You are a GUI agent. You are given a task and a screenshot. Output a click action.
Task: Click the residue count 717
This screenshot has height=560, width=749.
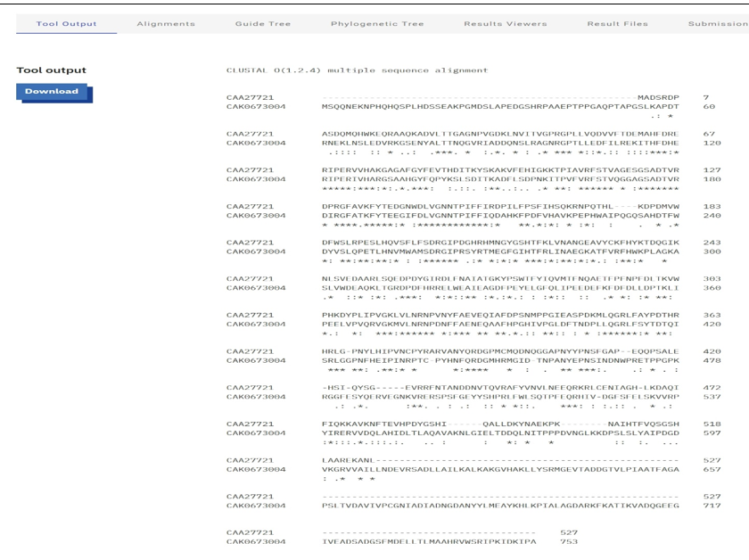point(712,506)
